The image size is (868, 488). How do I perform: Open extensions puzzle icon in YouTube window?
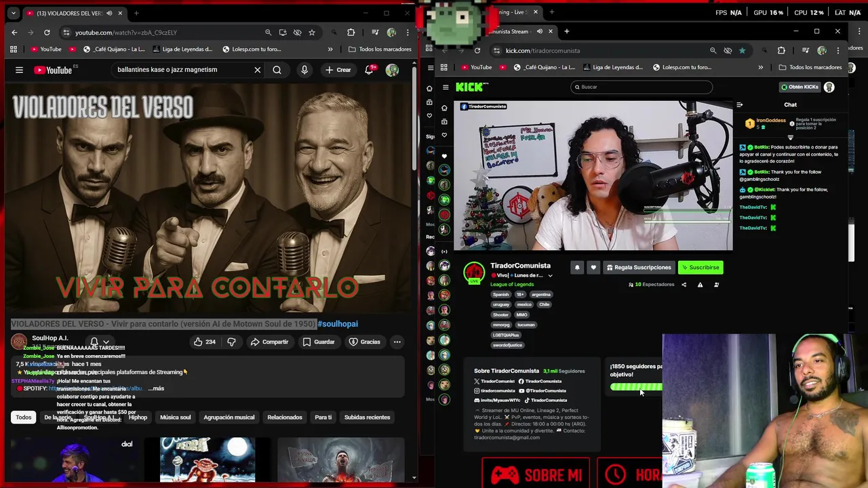[351, 33]
